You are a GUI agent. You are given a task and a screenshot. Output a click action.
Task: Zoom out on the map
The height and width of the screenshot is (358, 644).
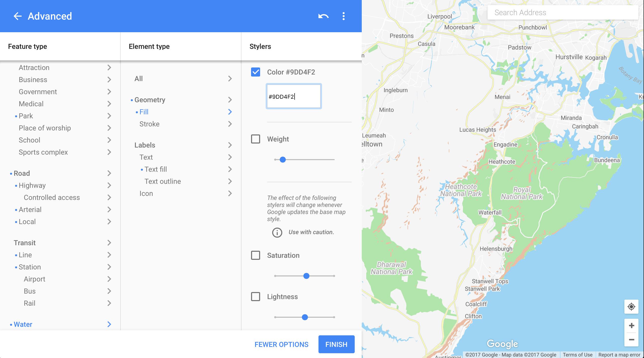click(631, 340)
